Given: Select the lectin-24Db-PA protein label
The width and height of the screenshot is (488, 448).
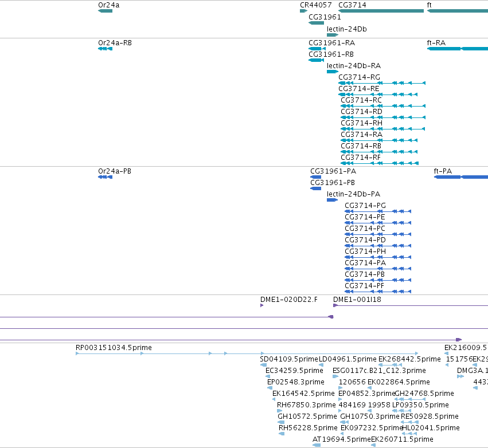Looking at the screenshot, I should [x=354, y=194].
